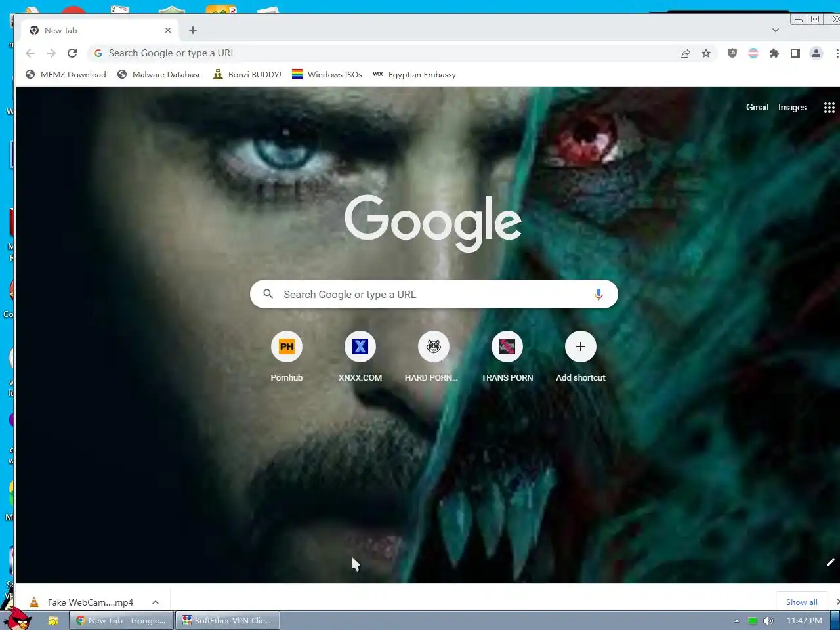The width and height of the screenshot is (840, 630).
Task: Go back with the browser back arrow
Action: (30, 53)
